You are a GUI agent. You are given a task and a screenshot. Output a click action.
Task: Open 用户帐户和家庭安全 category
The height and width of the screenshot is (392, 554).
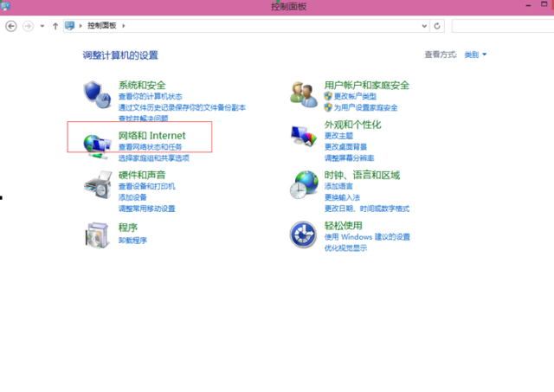367,85
